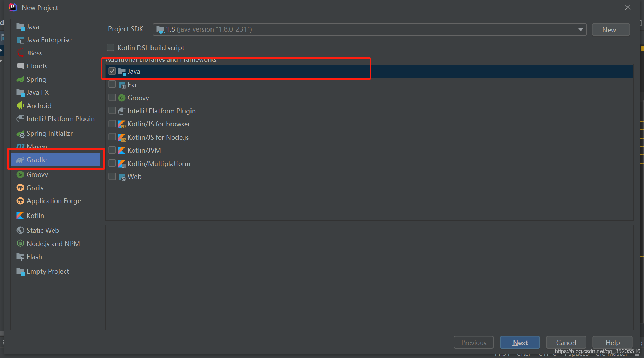644x358 pixels.
Task: Select the Node.js and NPM icon
Action: coord(20,244)
